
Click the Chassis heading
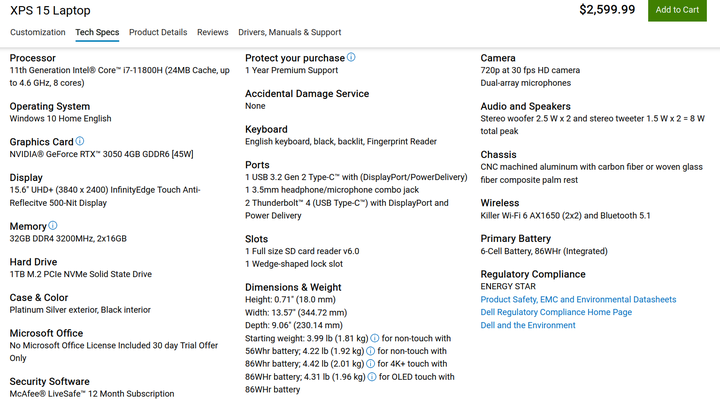pos(498,155)
